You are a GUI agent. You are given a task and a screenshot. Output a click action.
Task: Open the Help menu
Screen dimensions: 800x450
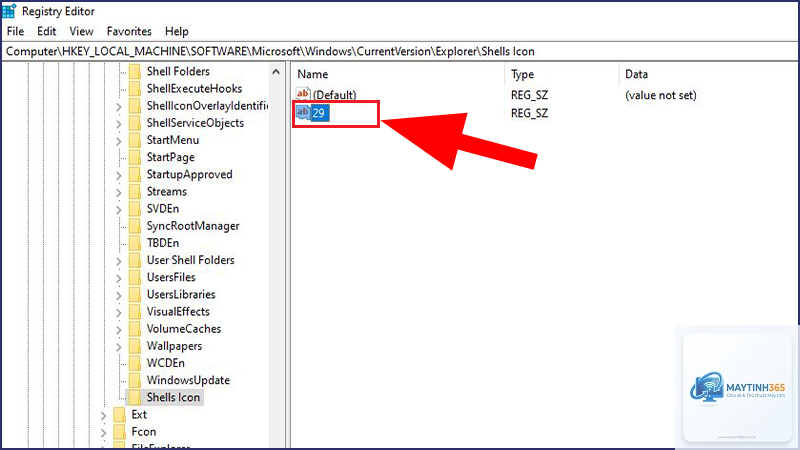[177, 32]
